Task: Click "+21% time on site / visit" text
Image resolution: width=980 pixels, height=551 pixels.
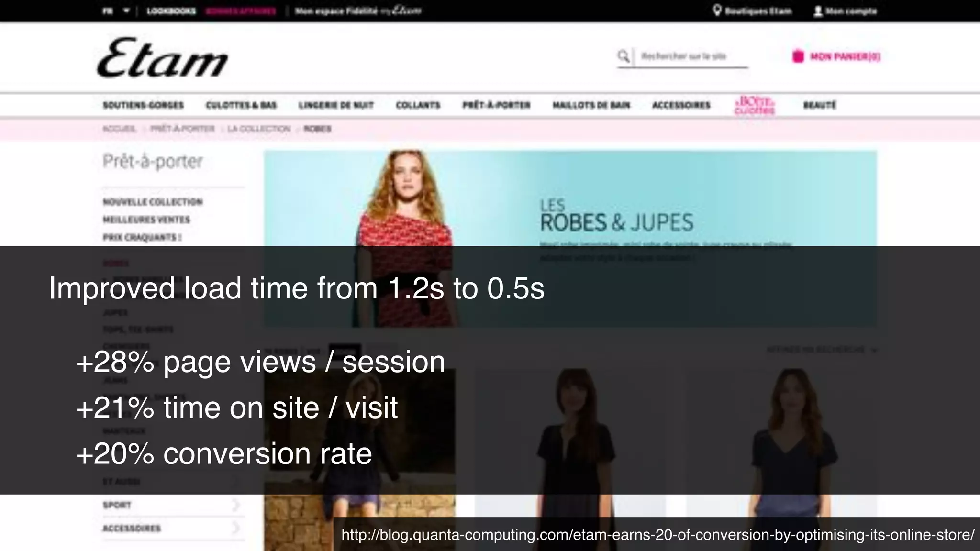Action: pos(237,408)
